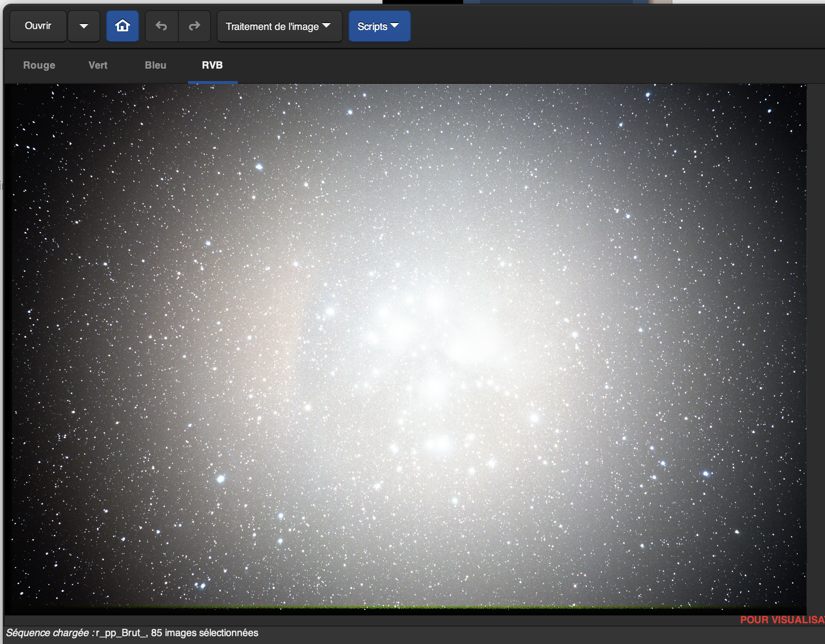Image resolution: width=825 pixels, height=644 pixels.
Task: Click the blue underline beneath the RVB tab
Action: tap(212, 82)
